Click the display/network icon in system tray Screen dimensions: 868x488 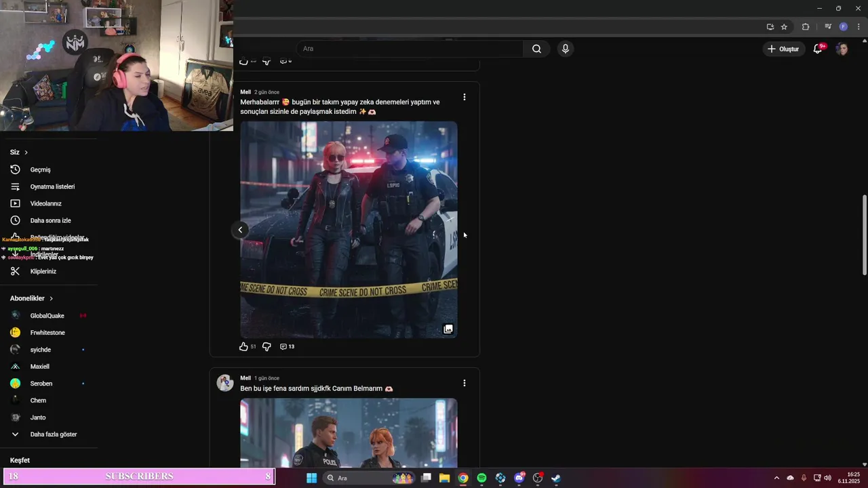tap(816, 478)
